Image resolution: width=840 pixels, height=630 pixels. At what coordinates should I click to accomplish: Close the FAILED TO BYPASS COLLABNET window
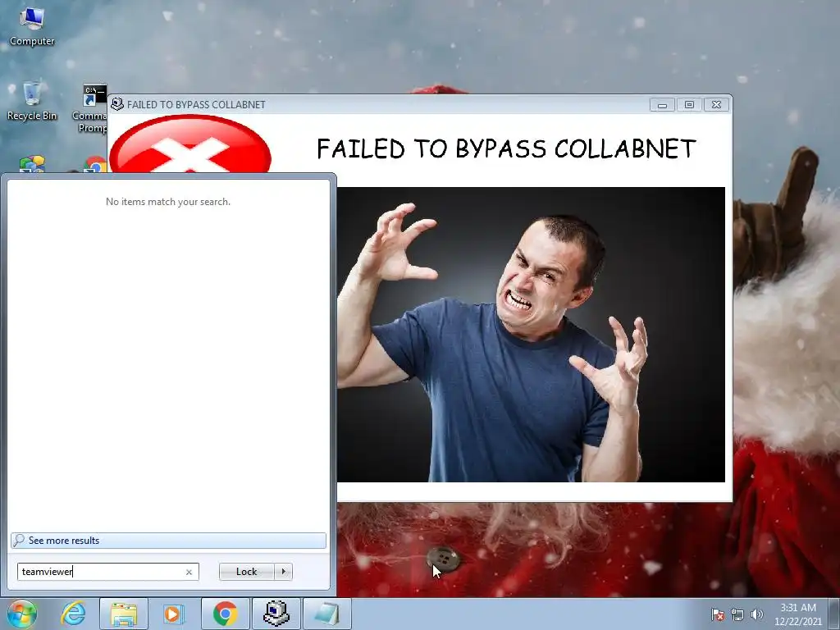(x=716, y=105)
